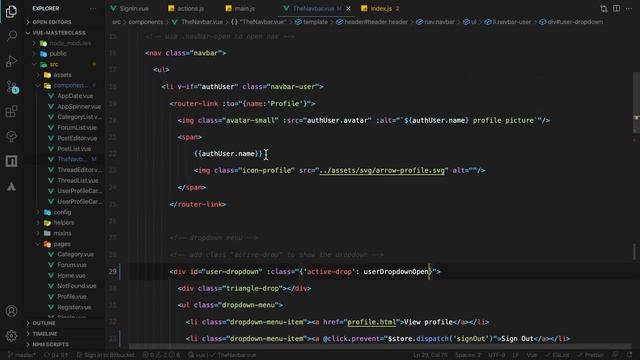Switch to the index.js tab

(x=381, y=9)
